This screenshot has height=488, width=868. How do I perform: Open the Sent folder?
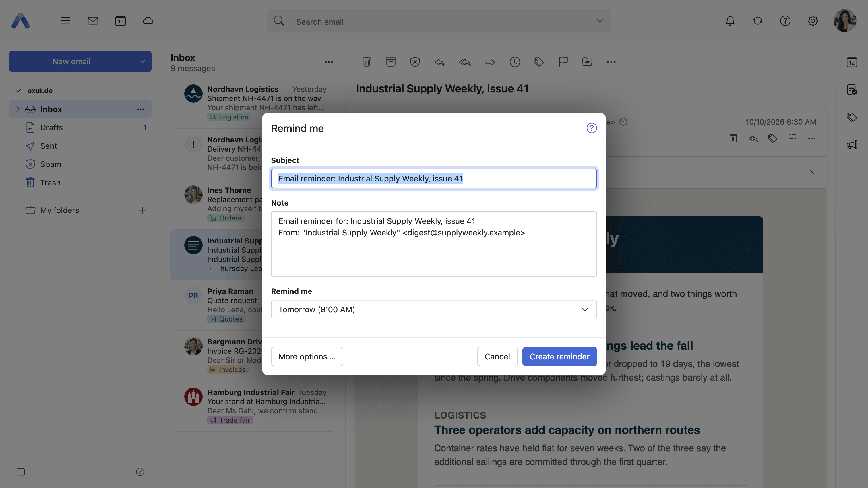coord(80,146)
